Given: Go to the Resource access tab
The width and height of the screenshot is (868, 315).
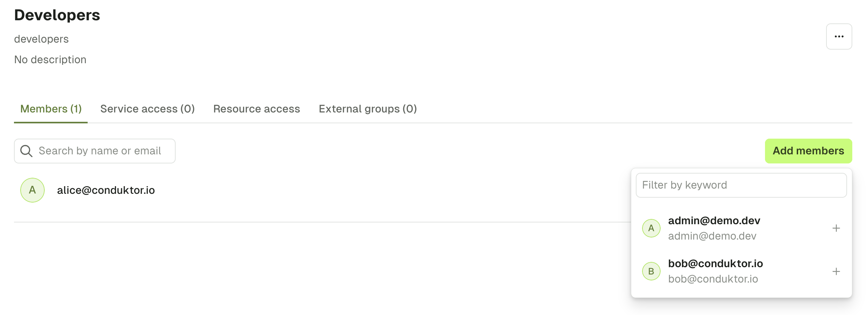Looking at the screenshot, I should click(x=257, y=109).
